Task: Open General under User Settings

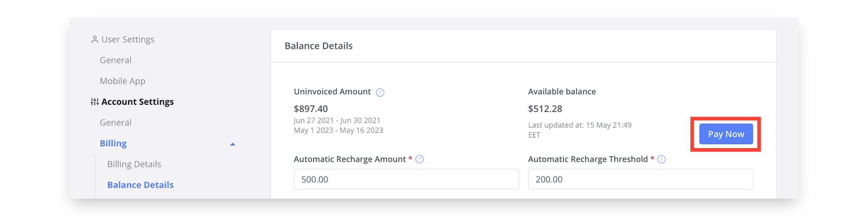Action: tap(115, 60)
